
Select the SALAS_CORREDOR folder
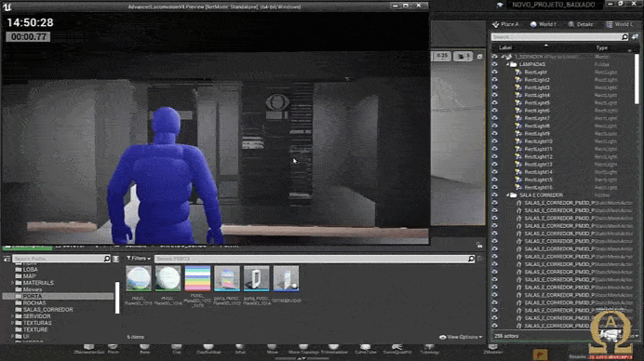point(44,310)
